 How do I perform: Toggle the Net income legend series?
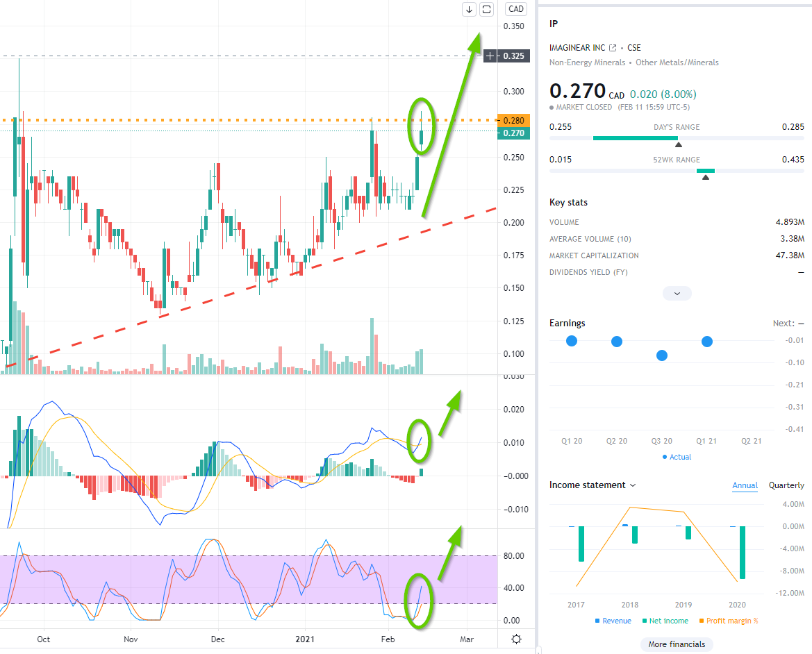pyautogui.click(x=665, y=621)
